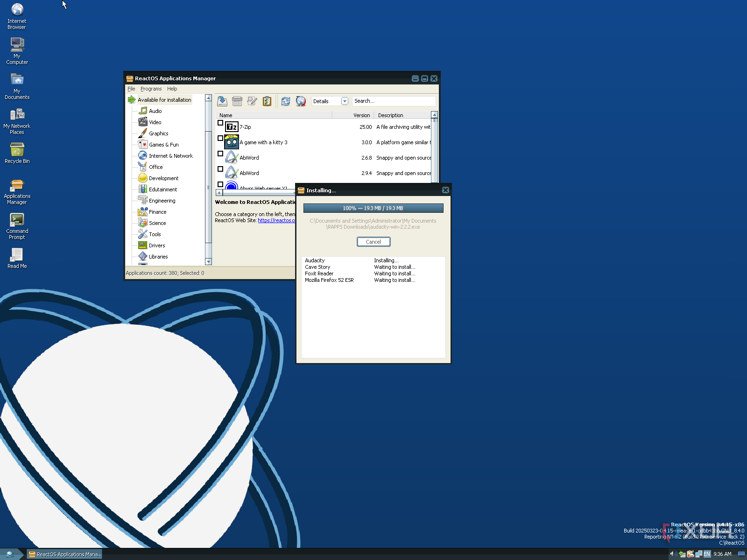Screen dimensions: 747x560
Task: Open the Office category
Action: click(x=155, y=167)
